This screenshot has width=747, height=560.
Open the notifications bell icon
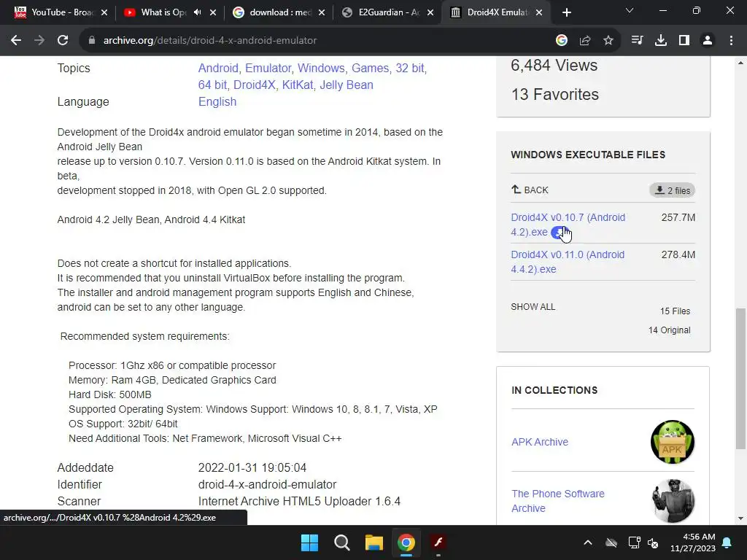pos(727,542)
